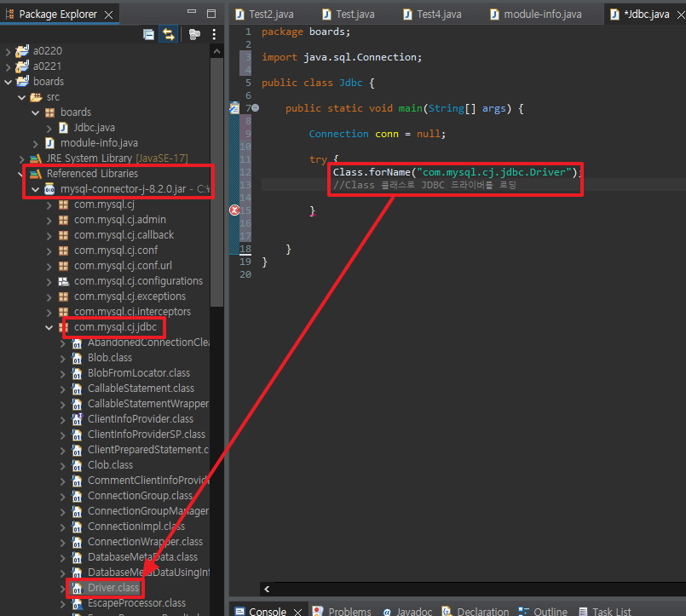The height and width of the screenshot is (616, 686).
Task: Select CallableStatement.class in the tree
Action: pyautogui.click(x=141, y=389)
